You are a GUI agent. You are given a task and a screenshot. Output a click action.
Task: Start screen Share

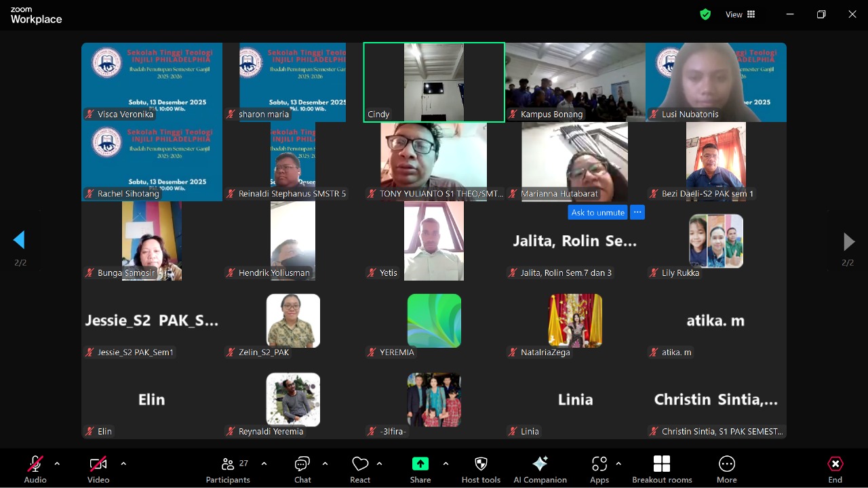pyautogui.click(x=420, y=469)
